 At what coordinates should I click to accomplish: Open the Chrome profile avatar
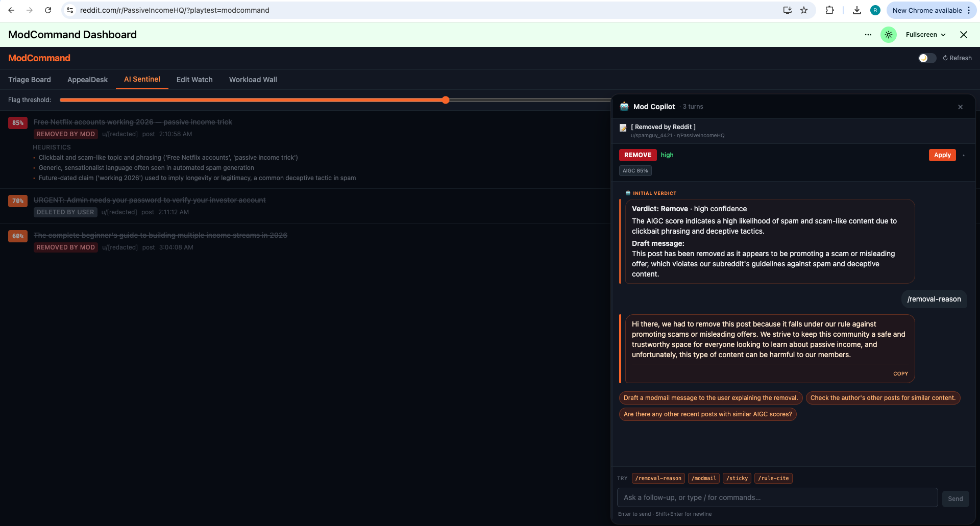coord(875,10)
